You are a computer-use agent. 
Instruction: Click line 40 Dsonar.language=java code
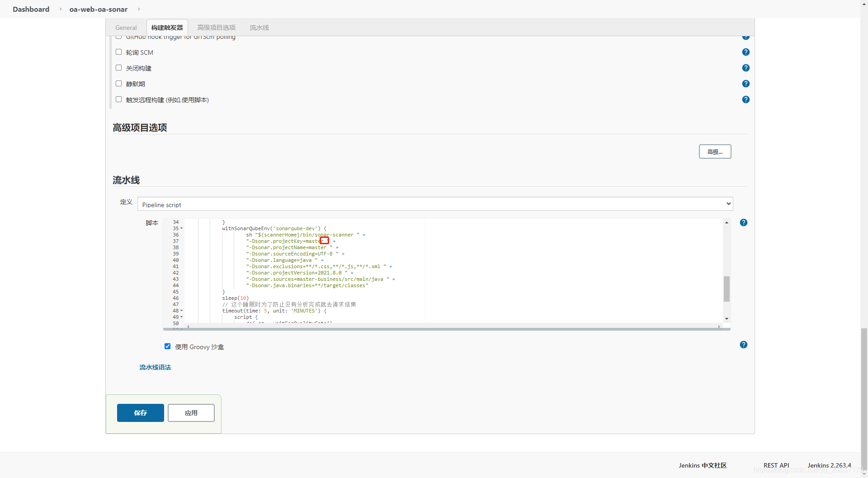(285, 260)
